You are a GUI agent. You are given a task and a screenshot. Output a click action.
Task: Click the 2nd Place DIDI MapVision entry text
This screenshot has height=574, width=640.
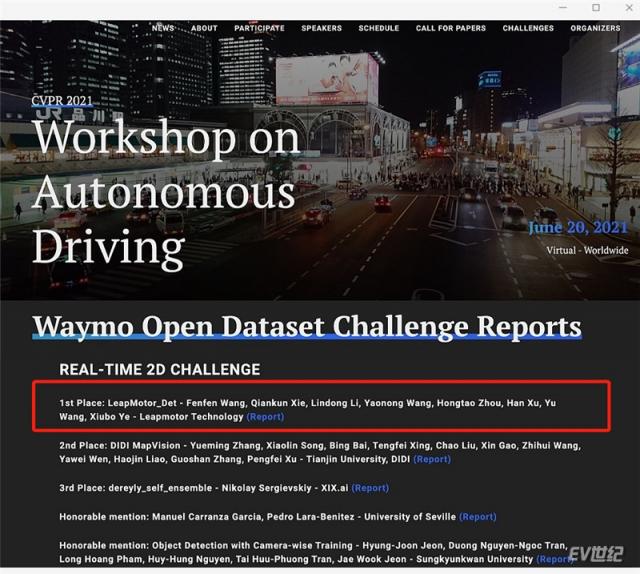click(x=320, y=452)
